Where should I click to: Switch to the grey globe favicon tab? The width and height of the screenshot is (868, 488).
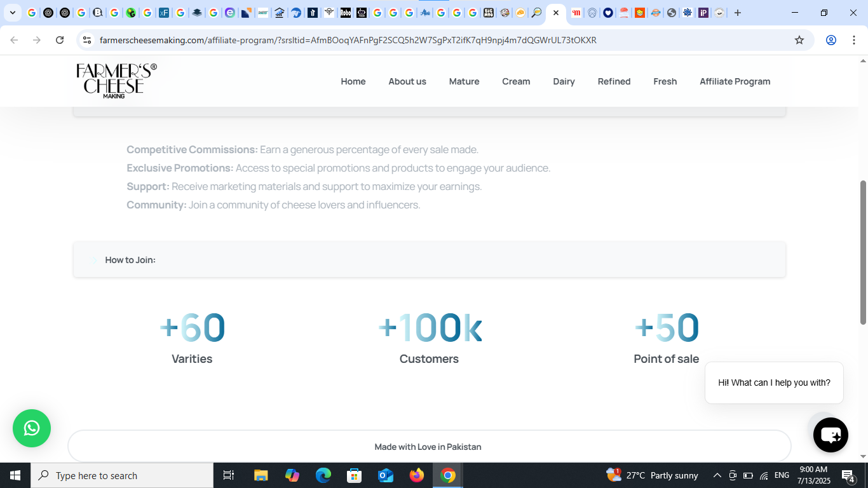672,13
